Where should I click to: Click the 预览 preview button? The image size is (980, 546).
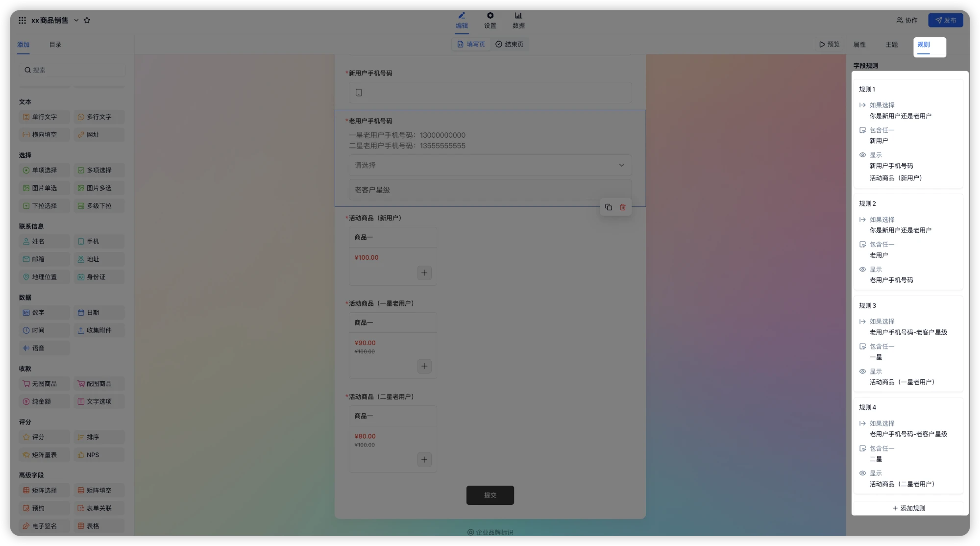click(x=829, y=45)
